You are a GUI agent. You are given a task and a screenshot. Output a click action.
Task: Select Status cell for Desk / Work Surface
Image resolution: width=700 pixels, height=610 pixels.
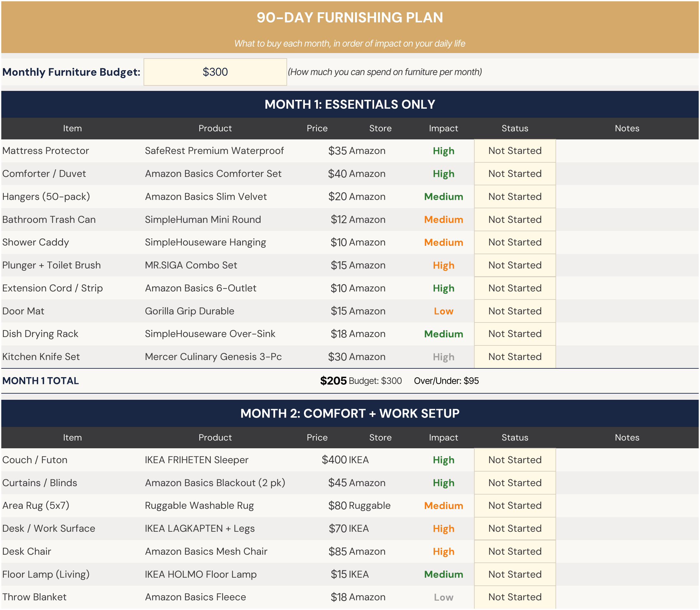point(515,528)
